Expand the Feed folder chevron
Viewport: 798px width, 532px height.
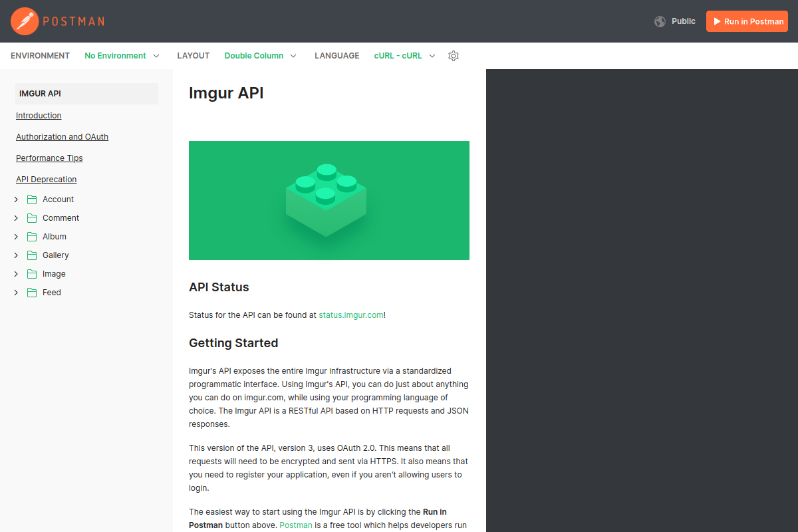tap(16, 293)
